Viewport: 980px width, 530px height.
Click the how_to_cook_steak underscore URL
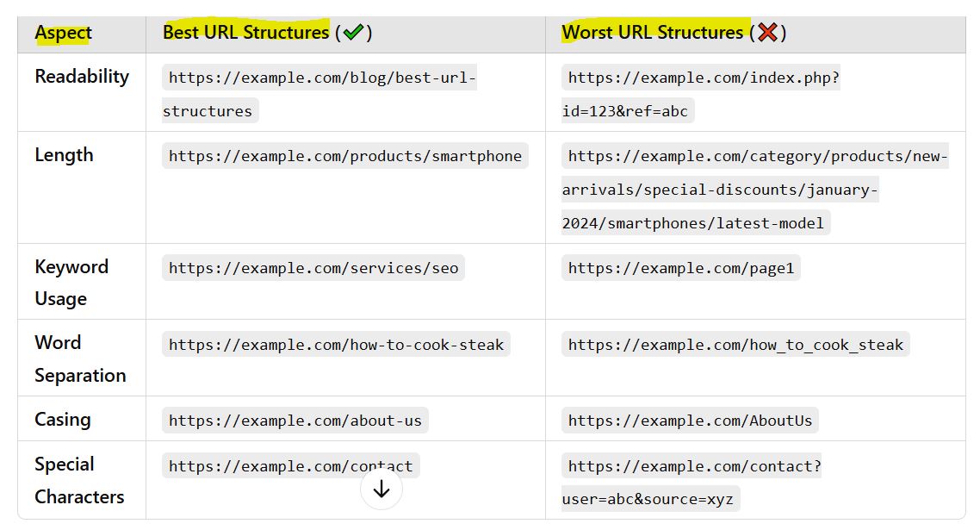point(735,344)
